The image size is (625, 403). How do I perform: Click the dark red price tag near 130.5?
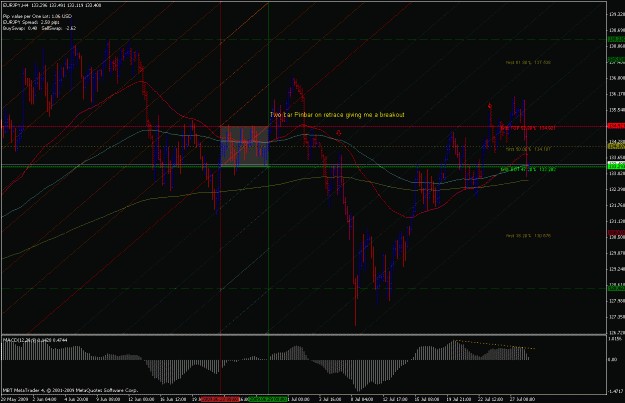[x=616, y=232]
